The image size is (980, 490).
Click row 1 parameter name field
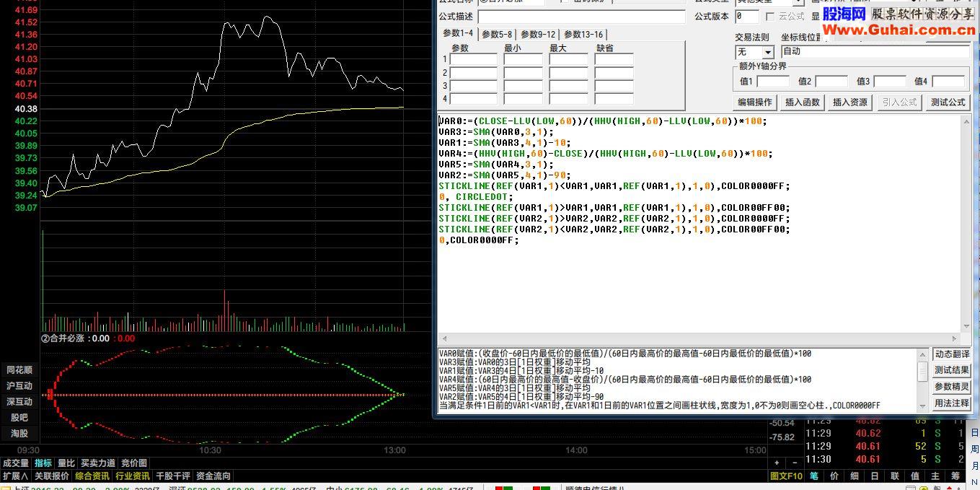click(474, 60)
